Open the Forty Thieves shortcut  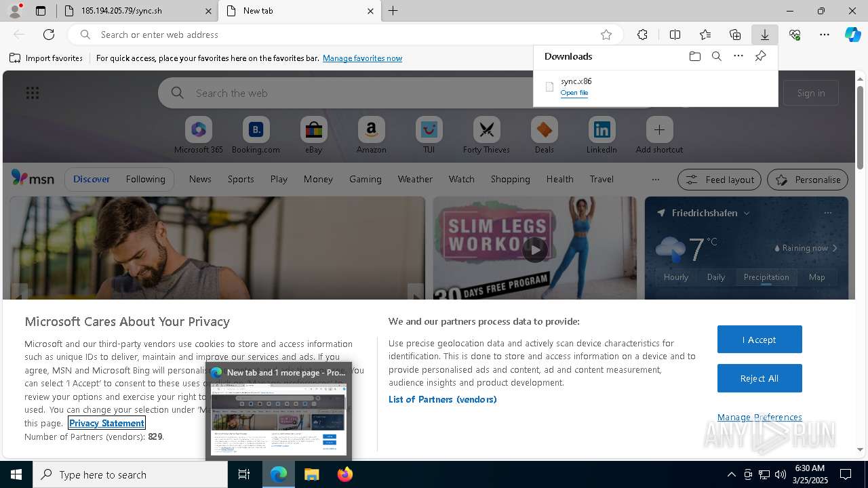pyautogui.click(x=486, y=136)
